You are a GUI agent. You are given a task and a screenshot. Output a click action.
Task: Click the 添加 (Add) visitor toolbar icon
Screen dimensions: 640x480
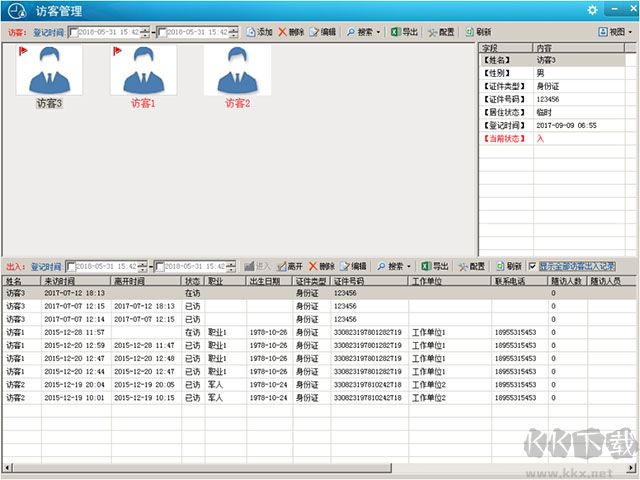coord(259,32)
